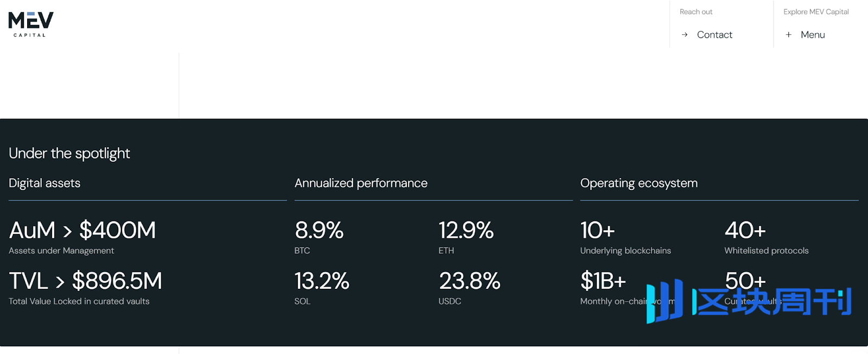Image resolution: width=868 pixels, height=354 pixels.
Task: Click the TVL > $896.5M figure
Action: pos(86,281)
